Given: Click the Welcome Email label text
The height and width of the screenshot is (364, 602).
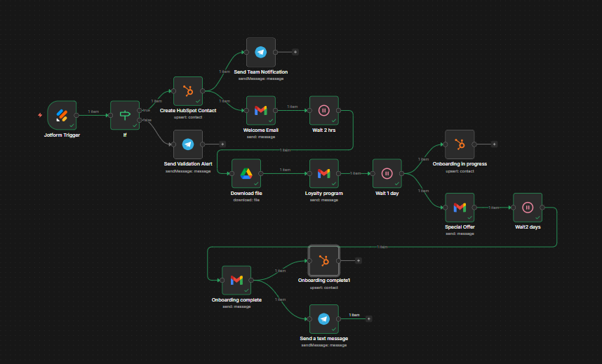Looking at the screenshot, I should [261, 130].
